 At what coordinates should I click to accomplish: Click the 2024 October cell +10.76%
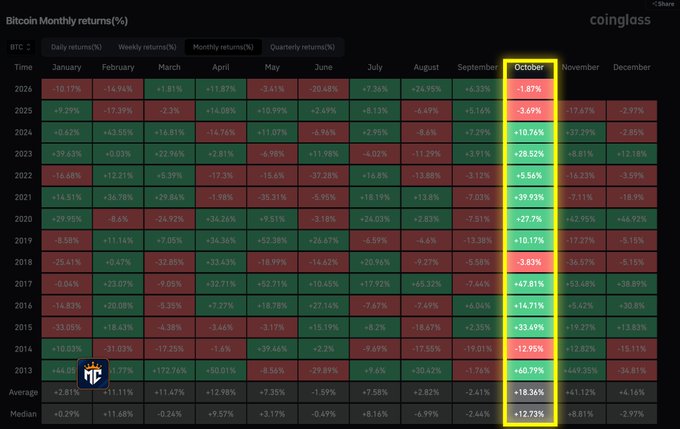[529, 132]
